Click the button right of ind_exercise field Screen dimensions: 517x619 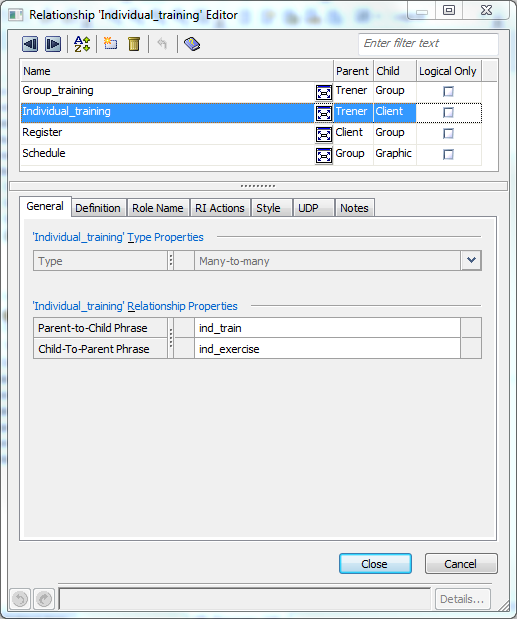pos(471,349)
